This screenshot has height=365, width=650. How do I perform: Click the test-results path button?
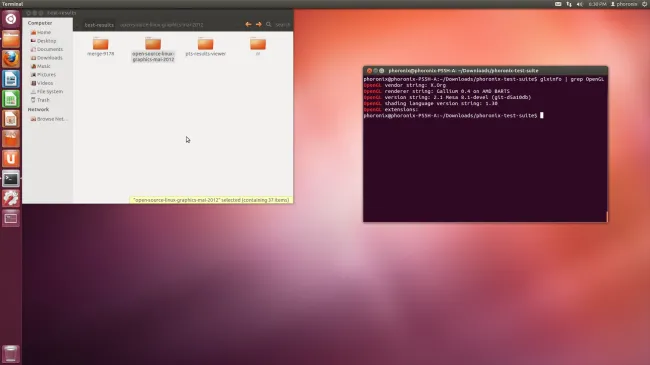[99, 25]
